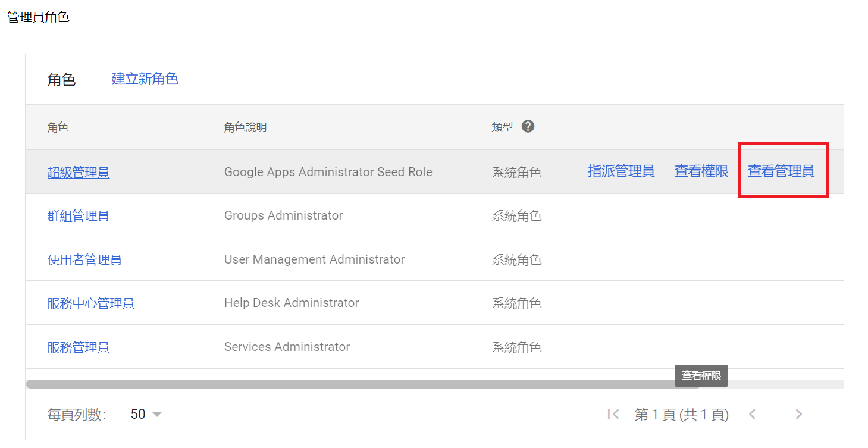This screenshot has width=868, height=448.
Task: Open the 服務管理員 role
Action: click(78, 347)
